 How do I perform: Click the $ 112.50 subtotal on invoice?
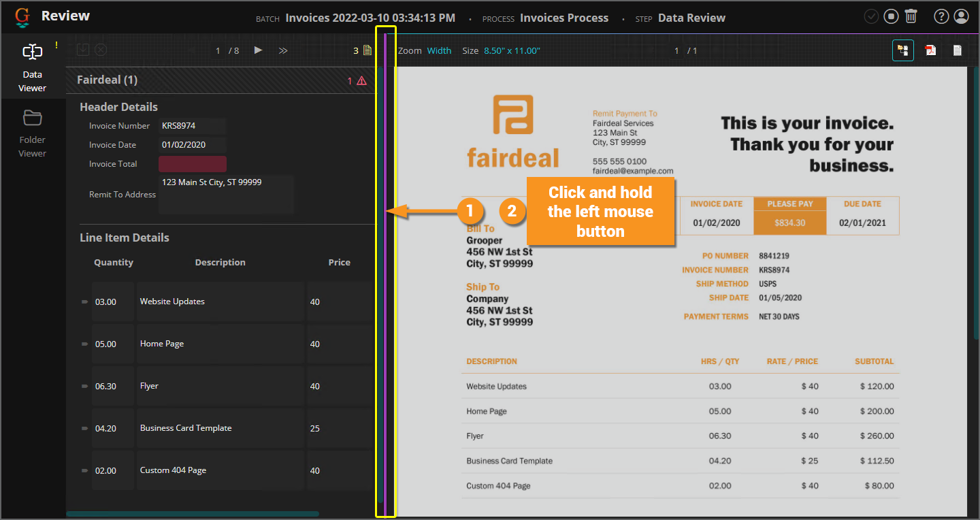click(877, 461)
